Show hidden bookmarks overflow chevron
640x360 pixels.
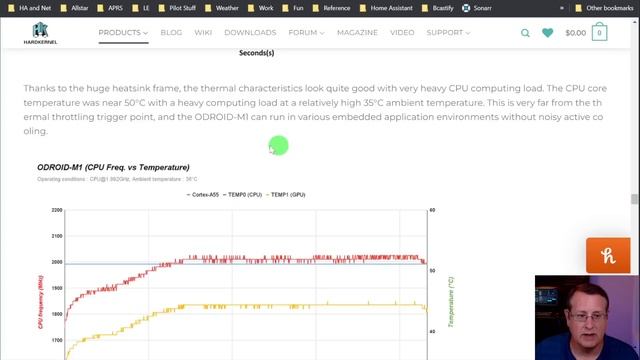[x=562, y=8]
